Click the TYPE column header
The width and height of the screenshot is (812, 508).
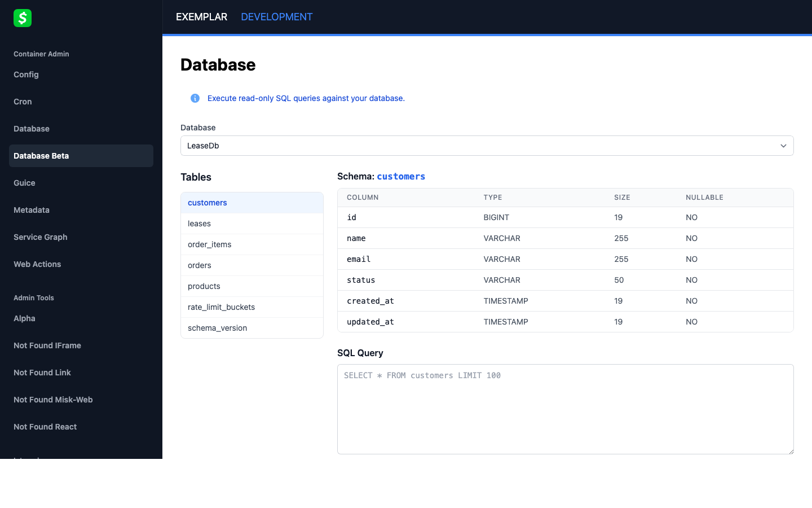coord(493,198)
